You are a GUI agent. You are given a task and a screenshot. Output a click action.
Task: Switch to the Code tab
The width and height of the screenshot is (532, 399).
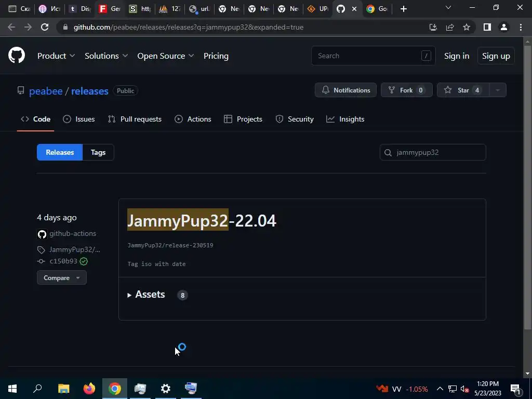(36, 119)
